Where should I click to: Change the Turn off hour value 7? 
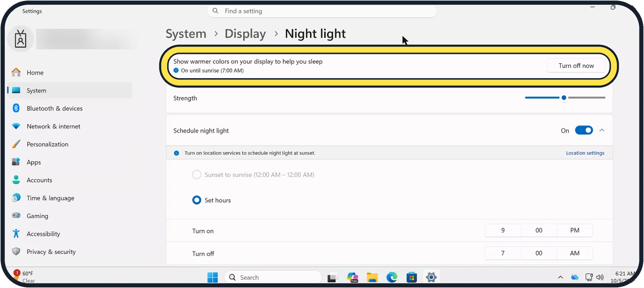tap(503, 253)
